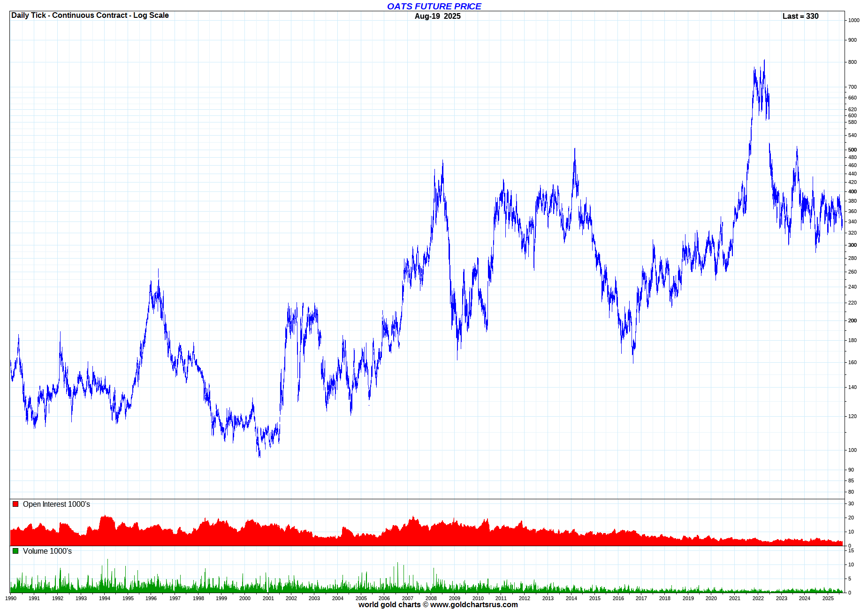The width and height of the screenshot is (868, 610).
Task: Click the Aug-19 2025 date label
Action: coord(438,16)
